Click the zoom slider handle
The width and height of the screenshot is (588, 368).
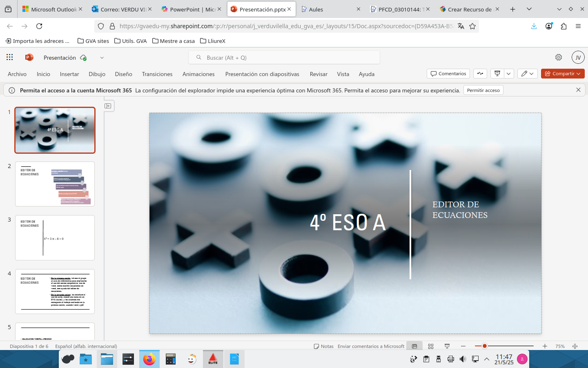click(485, 346)
